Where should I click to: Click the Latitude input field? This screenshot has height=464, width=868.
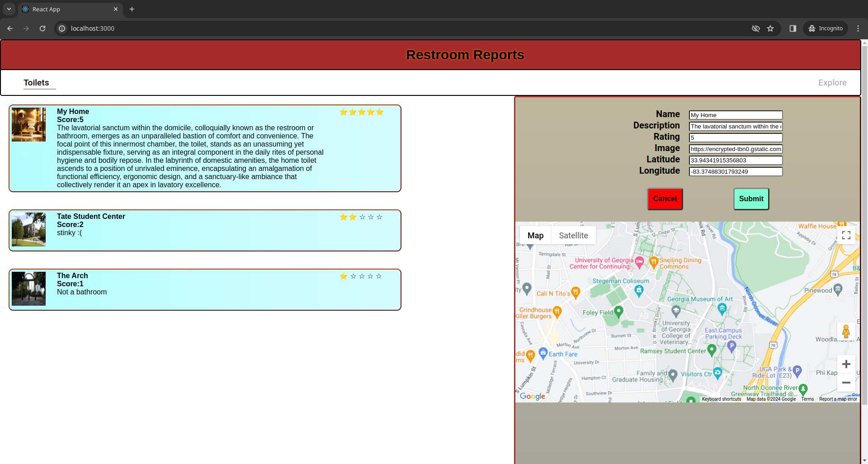click(735, 160)
